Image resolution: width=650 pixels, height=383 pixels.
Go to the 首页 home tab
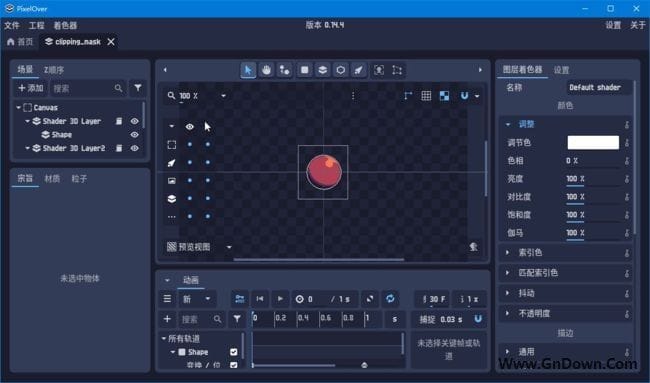click(20, 42)
